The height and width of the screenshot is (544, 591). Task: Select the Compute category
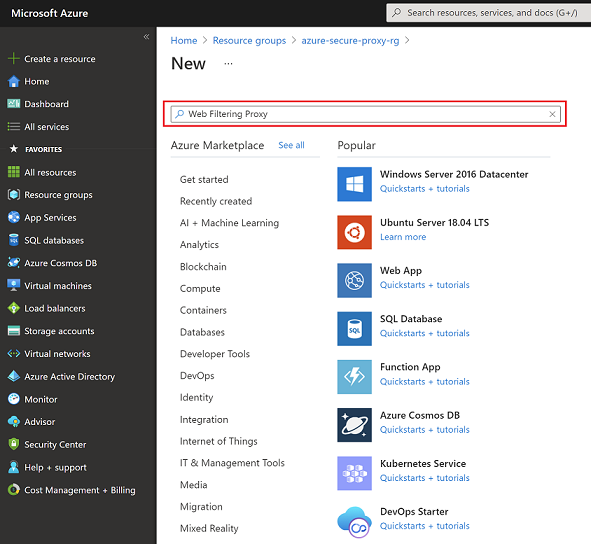coord(200,288)
